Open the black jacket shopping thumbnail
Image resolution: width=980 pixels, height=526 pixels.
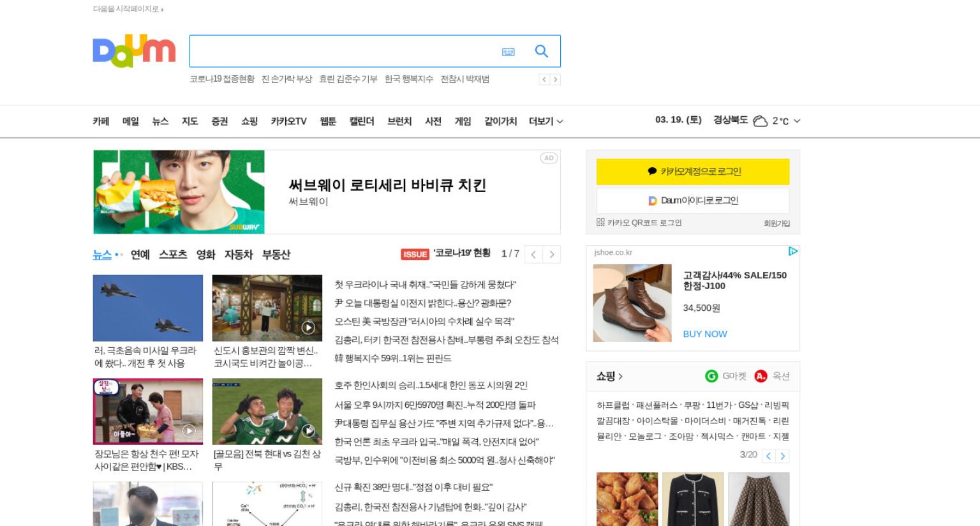(x=693, y=499)
